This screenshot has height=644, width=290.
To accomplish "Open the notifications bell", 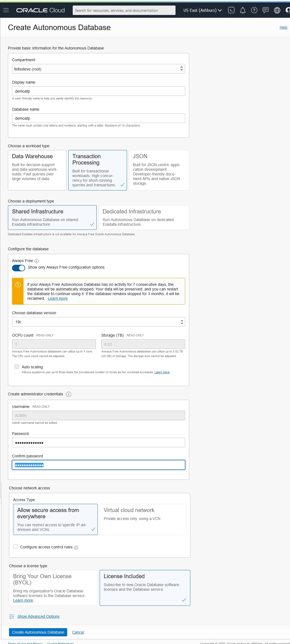I will tap(242, 10).
